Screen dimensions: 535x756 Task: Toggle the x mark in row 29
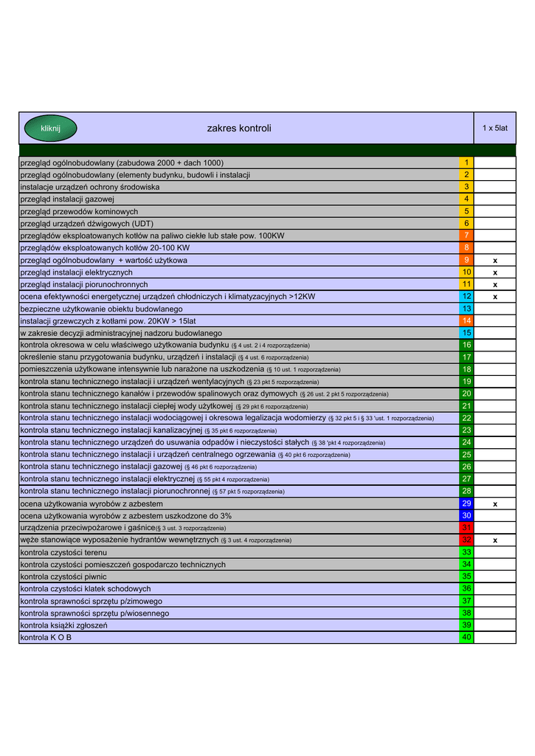(494, 504)
